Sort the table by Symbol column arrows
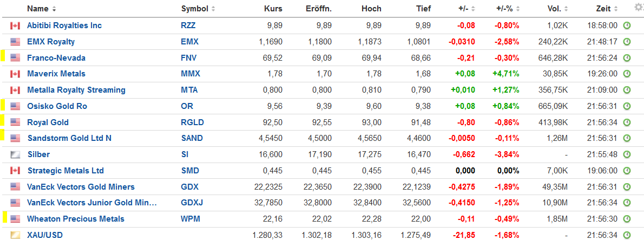644x246 pixels. pos(213,9)
